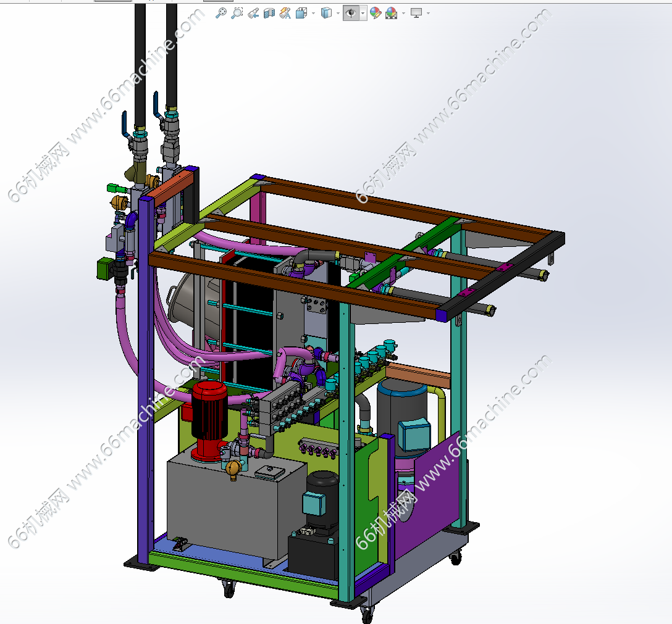Open the View Settings dropdown arrow

coord(428,14)
